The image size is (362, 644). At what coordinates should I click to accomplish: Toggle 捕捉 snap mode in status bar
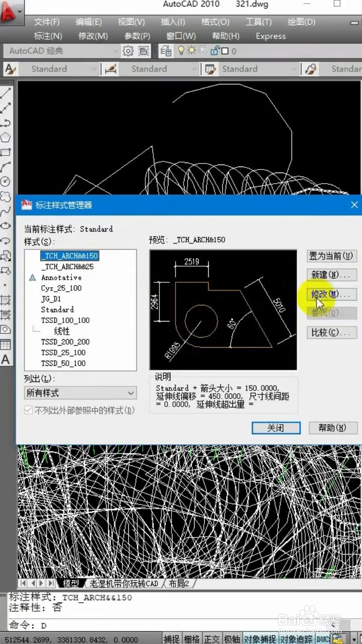pos(171,639)
